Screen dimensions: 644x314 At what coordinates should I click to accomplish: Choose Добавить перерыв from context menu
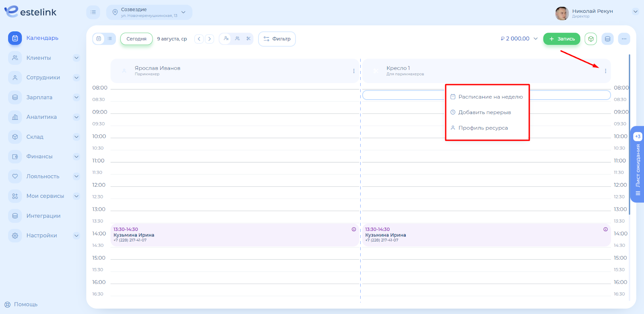click(x=485, y=112)
